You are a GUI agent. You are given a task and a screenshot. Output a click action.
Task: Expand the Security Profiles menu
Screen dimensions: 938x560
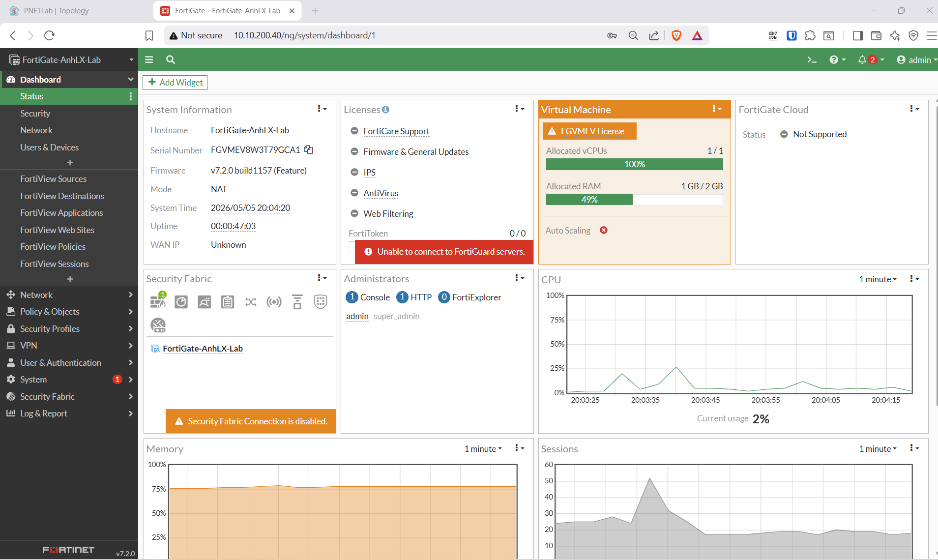[x=69, y=329]
